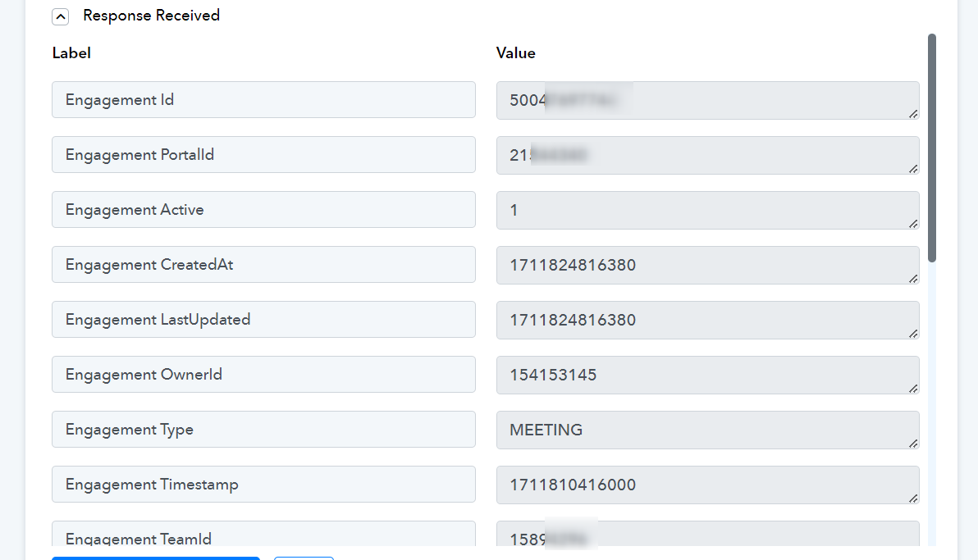The image size is (978, 560).
Task: Click resize handle of Engagement OwnerId value
Action: point(913,388)
